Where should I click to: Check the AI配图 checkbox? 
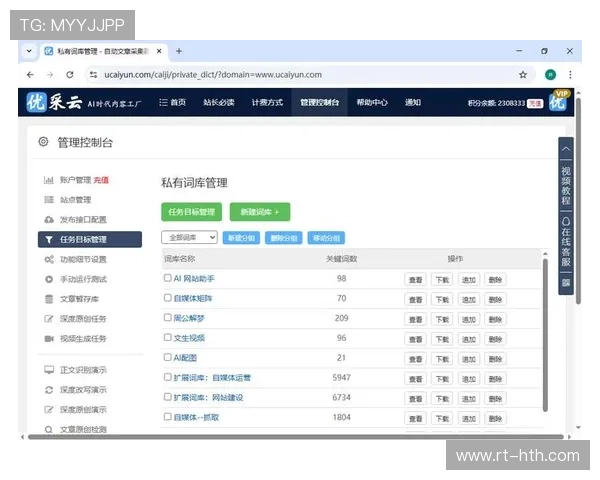click(167, 357)
